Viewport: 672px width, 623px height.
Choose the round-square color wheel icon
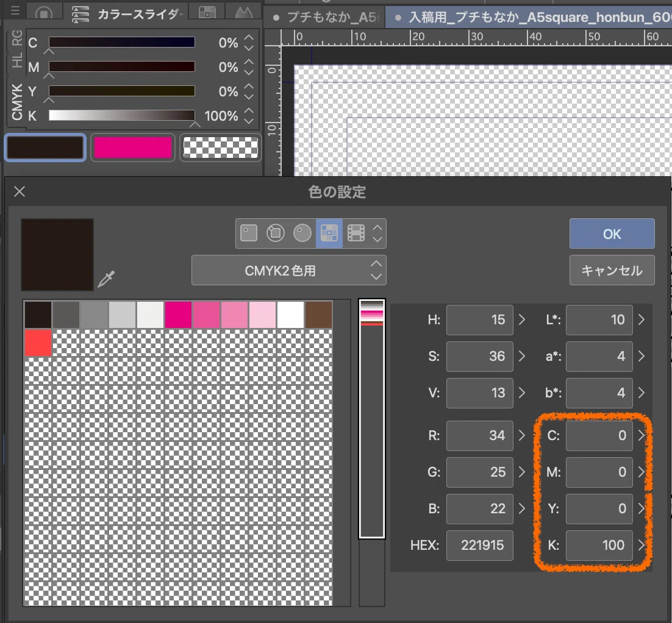(x=275, y=233)
